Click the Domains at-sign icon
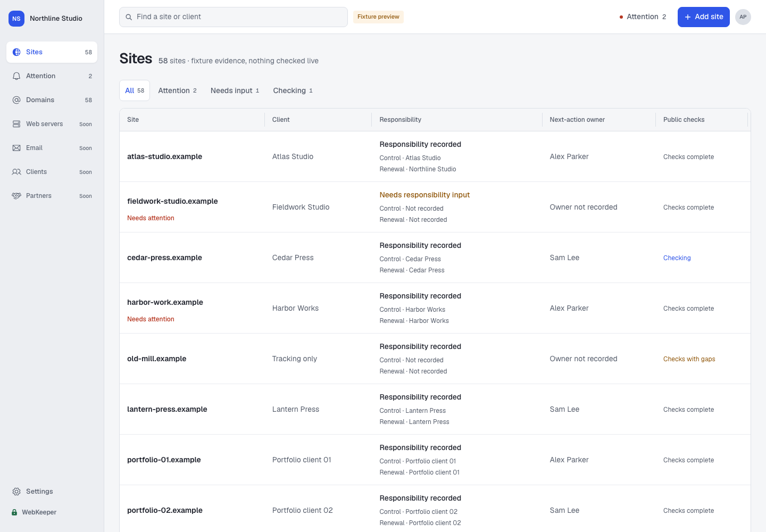 (x=16, y=100)
